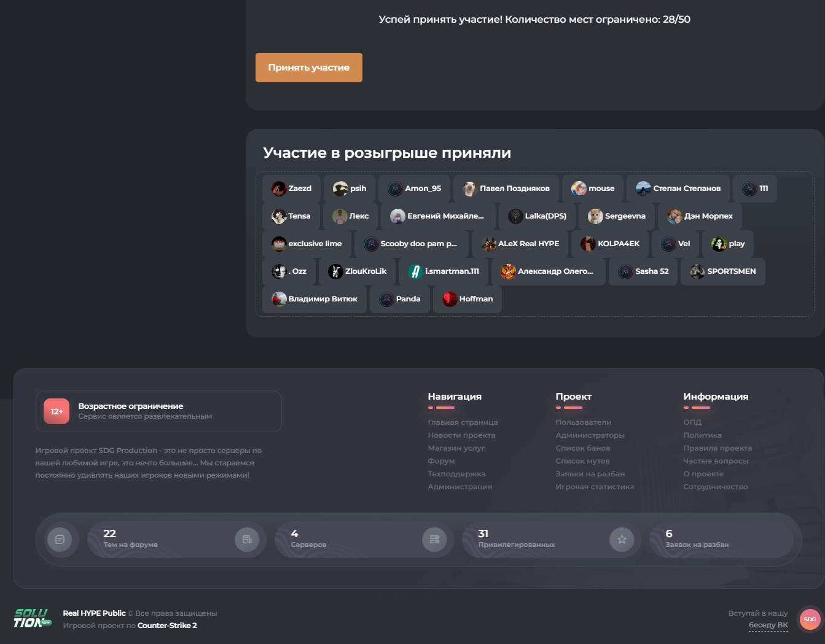Click the speech bubble icon near forum stats
Image resolution: width=825 pixels, height=644 pixels.
pos(60,539)
